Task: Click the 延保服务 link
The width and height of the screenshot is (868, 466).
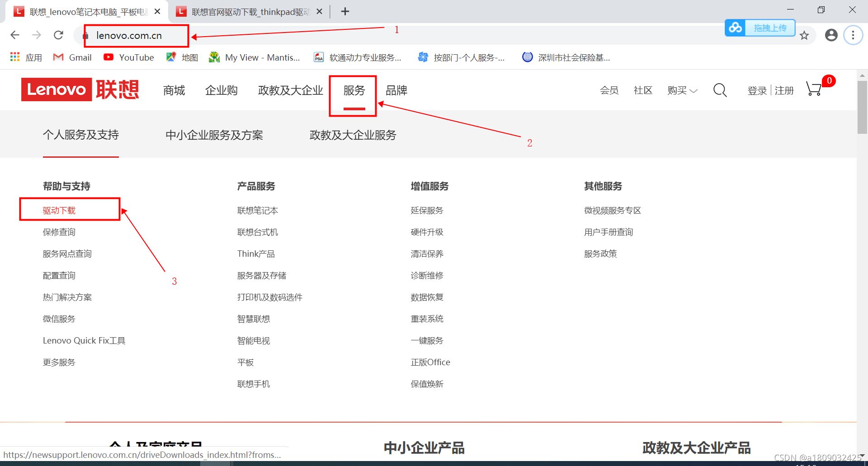Action: (427, 211)
